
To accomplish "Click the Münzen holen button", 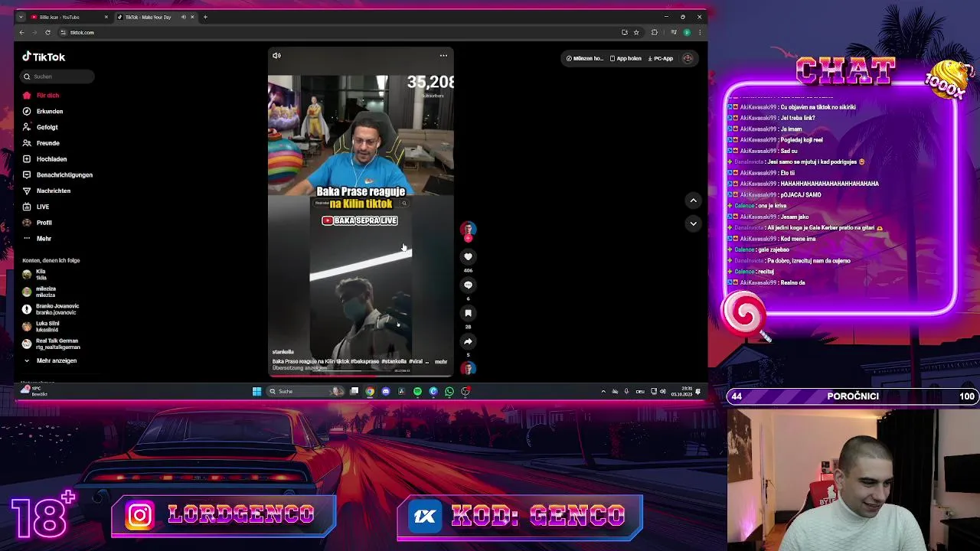I will pos(584,58).
